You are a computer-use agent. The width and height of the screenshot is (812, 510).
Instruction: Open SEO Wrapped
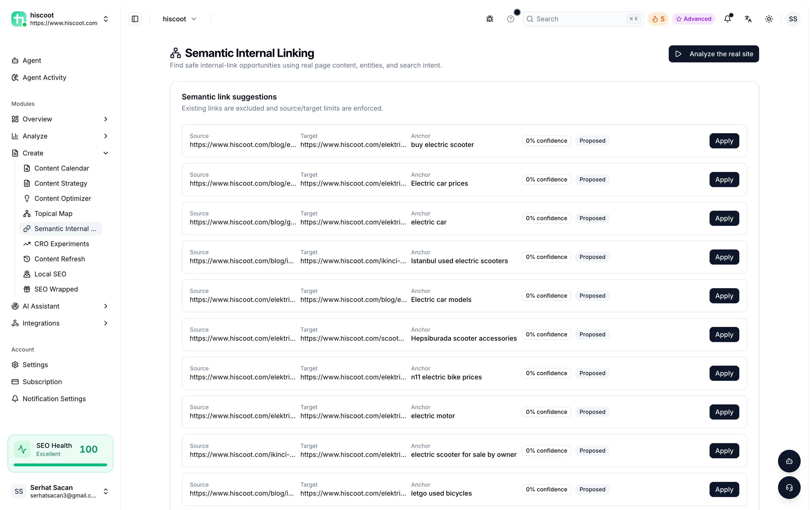(61, 289)
